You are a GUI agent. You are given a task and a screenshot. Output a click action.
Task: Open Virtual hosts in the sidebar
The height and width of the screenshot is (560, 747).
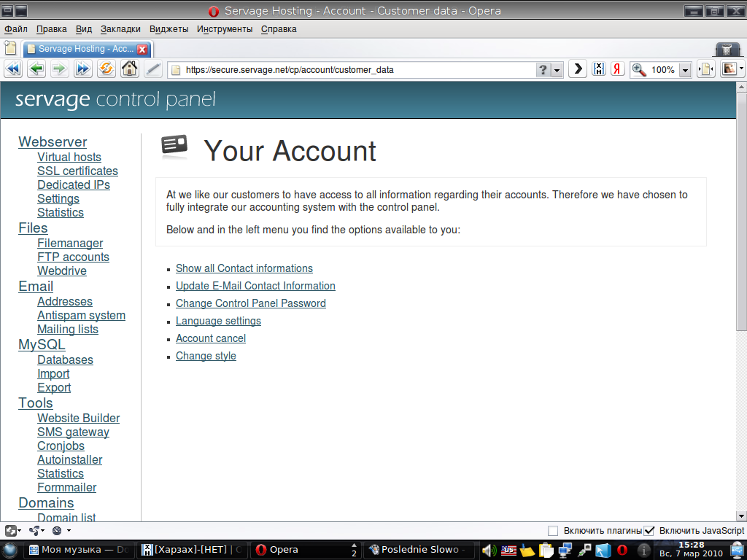point(69,157)
